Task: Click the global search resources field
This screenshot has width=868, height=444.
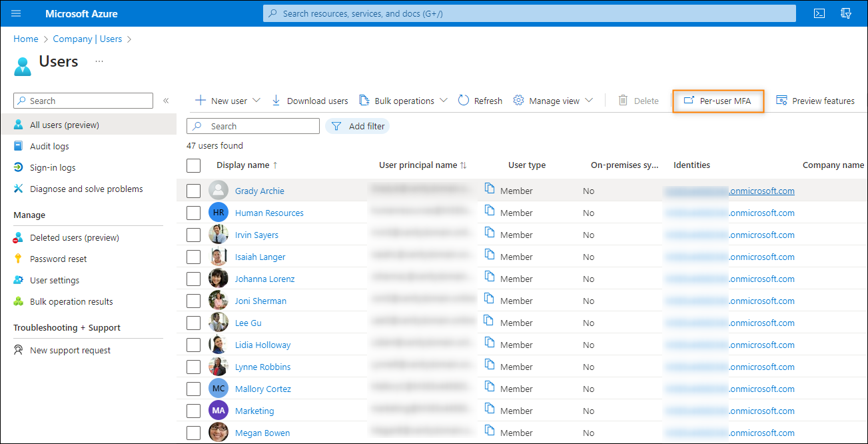Action: pyautogui.click(x=530, y=13)
